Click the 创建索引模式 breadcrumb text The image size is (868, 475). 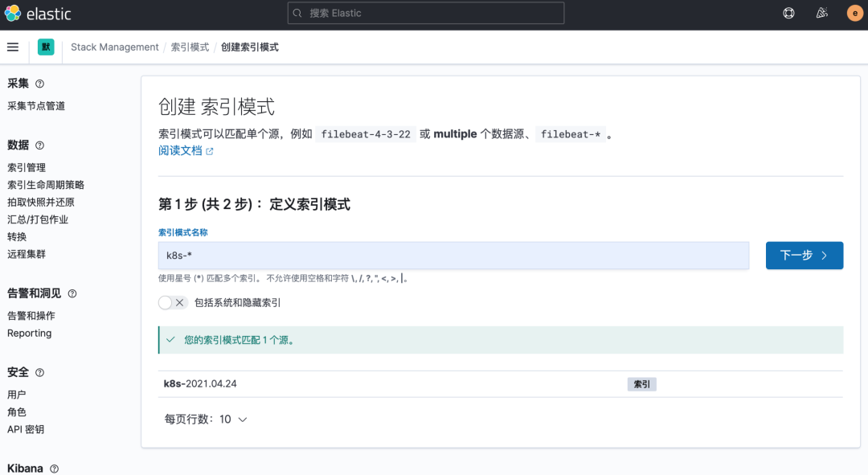pos(250,47)
